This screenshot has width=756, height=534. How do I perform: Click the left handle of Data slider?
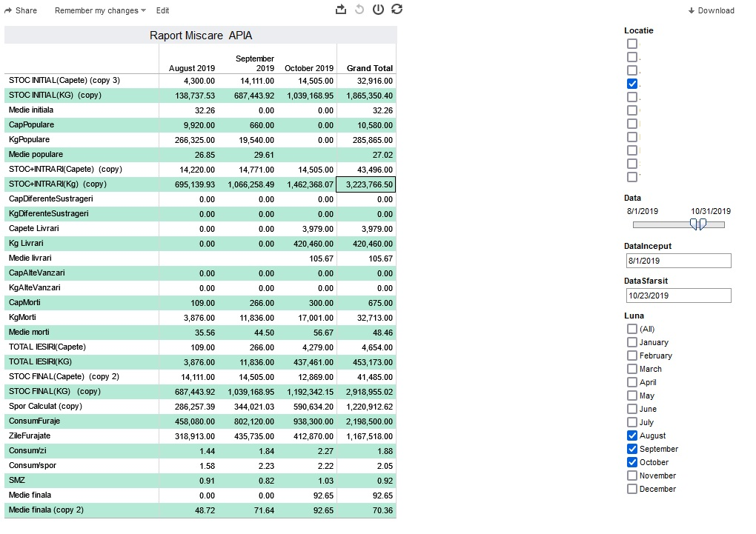coord(694,224)
